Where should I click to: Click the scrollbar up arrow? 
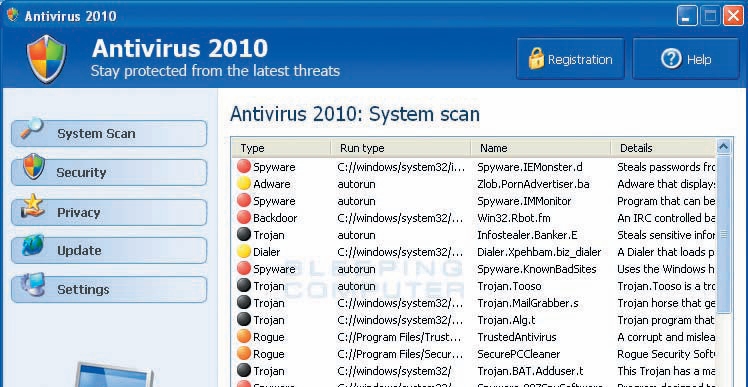(724, 147)
